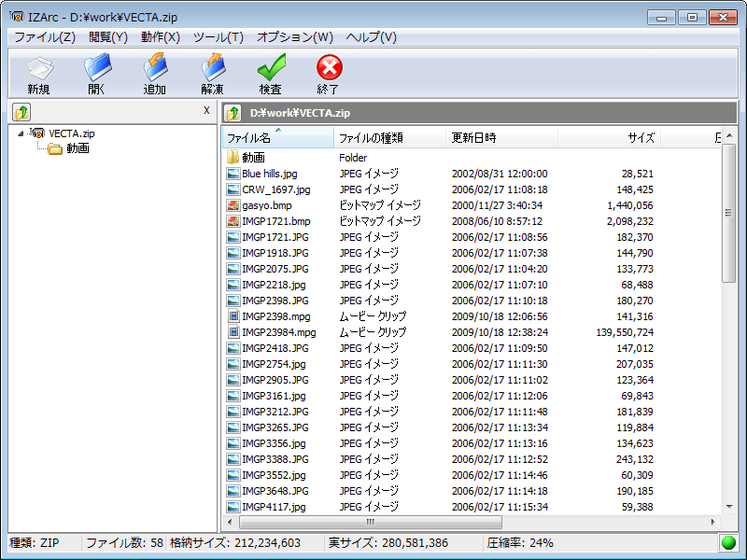The image size is (747, 560).
Task: Click the IZArc application icon in the title bar
Action: point(16,17)
